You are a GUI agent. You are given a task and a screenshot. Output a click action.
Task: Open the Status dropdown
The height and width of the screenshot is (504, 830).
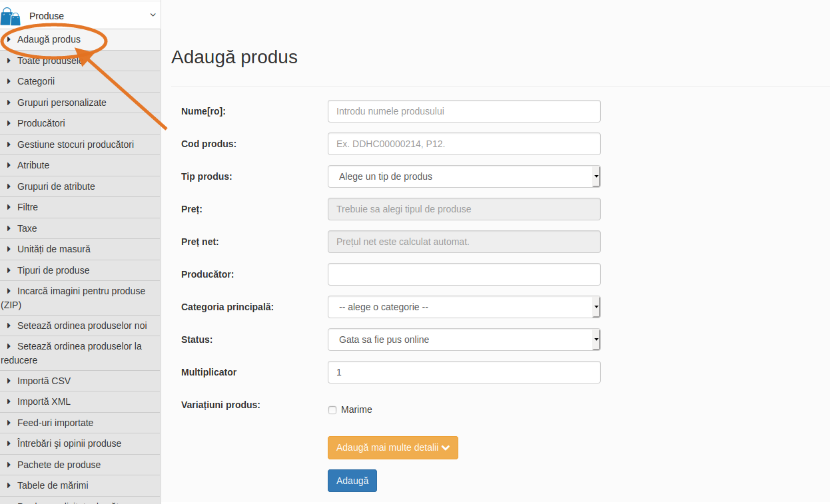[x=464, y=340]
